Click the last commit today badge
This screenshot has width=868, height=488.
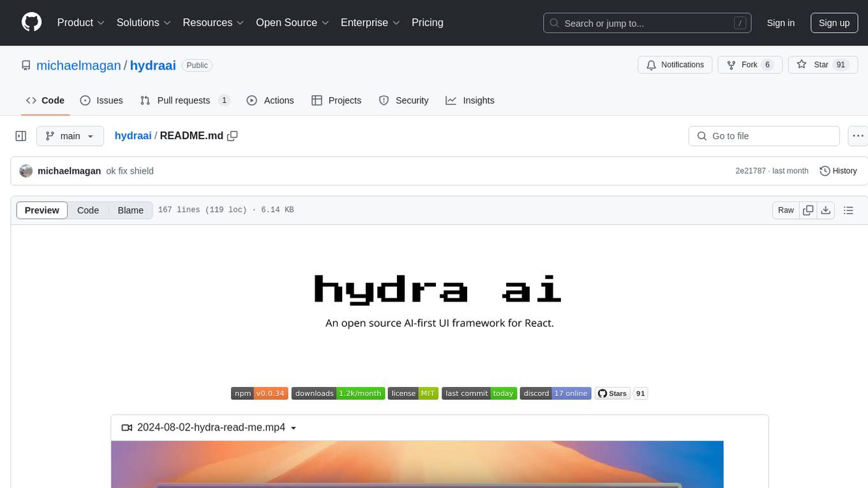479,393
